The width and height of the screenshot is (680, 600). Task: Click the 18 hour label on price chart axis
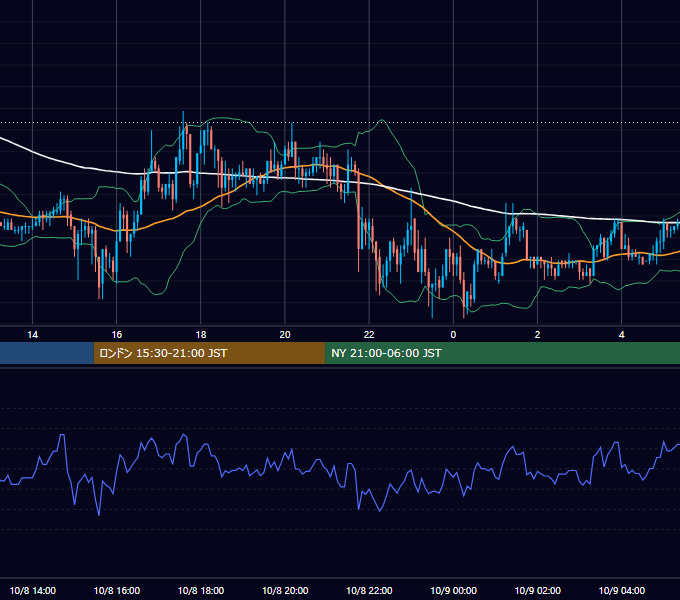coord(201,335)
